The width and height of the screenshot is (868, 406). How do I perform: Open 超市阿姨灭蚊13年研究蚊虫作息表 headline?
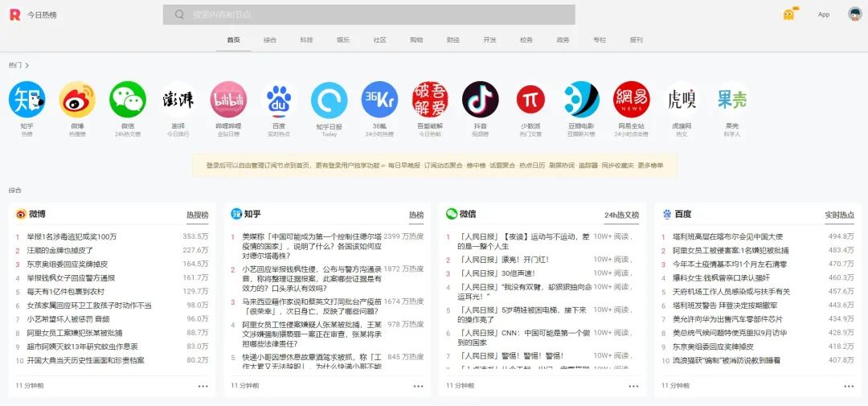tap(82, 347)
